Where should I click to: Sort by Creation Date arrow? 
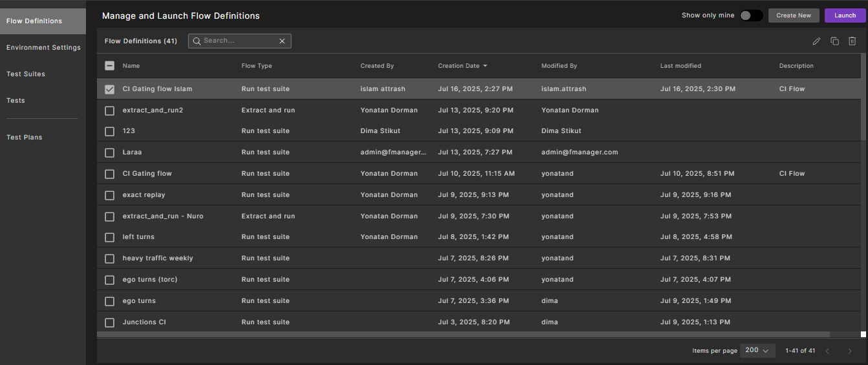click(485, 66)
